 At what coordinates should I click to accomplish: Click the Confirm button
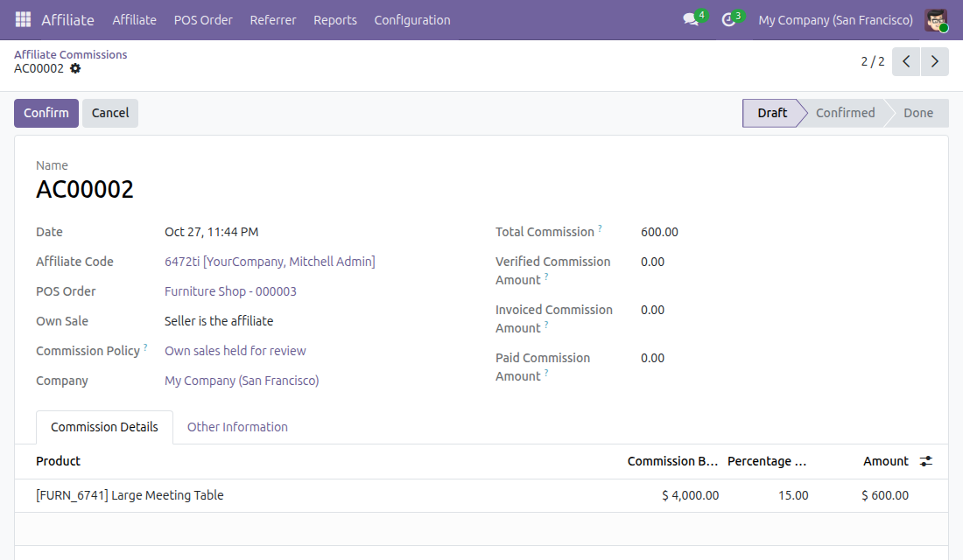tap(46, 113)
